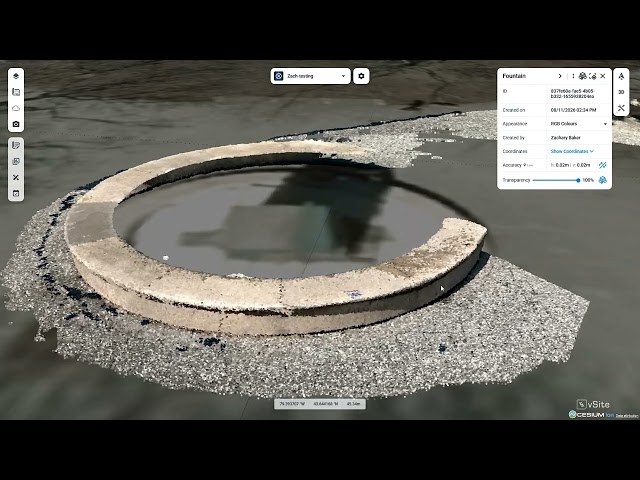Open the image gallery icon

16,161
